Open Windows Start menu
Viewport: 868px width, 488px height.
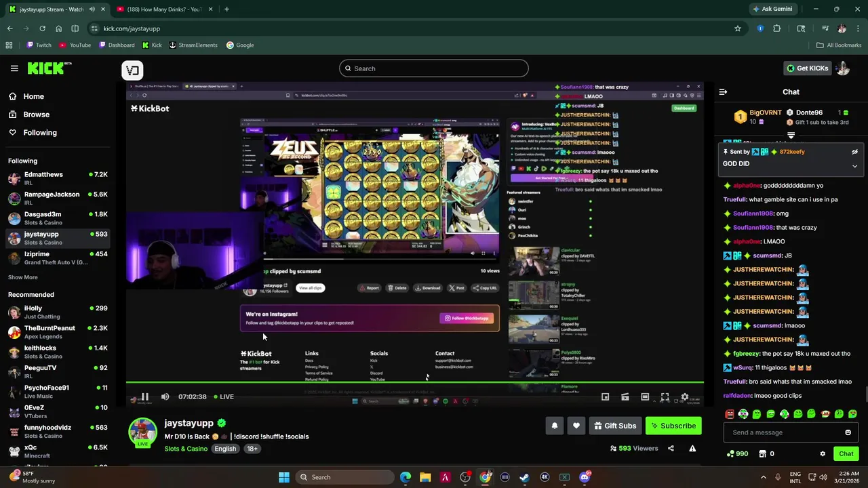pyautogui.click(x=284, y=477)
